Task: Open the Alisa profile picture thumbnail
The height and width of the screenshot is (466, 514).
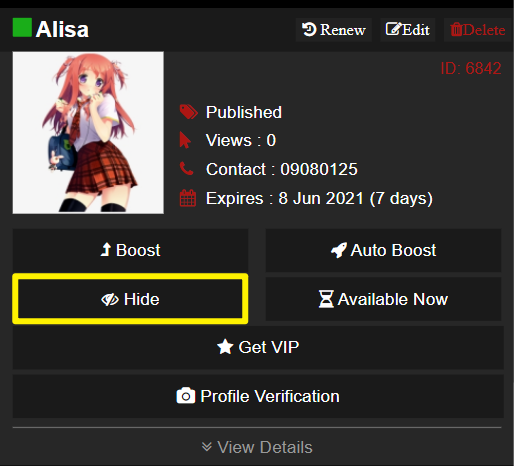Action: [x=88, y=133]
